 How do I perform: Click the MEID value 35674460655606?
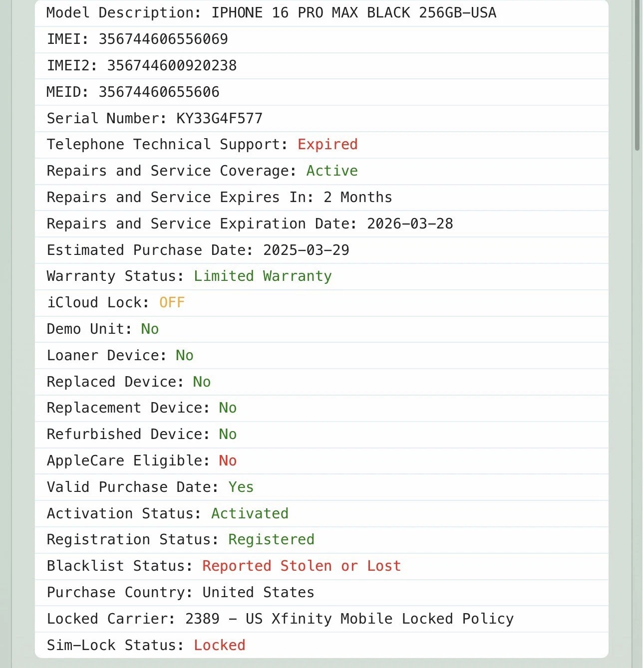159,92
